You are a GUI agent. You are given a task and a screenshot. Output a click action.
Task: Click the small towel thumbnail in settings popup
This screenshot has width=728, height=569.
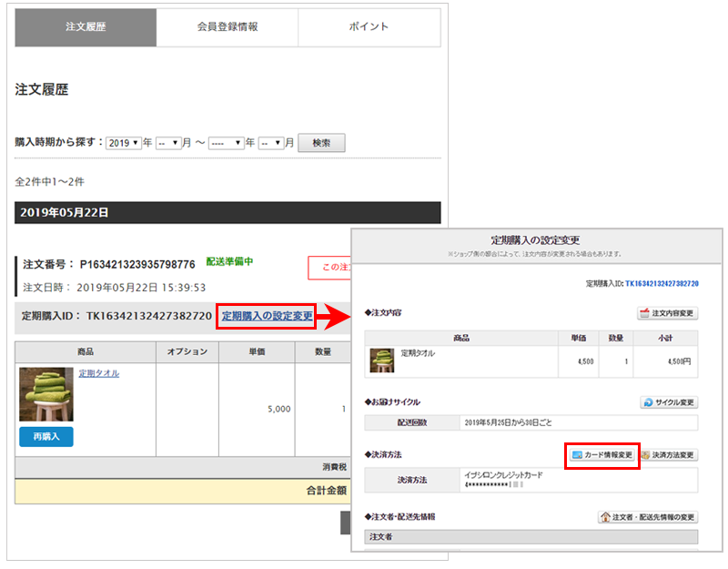click(x=380, y=361)
